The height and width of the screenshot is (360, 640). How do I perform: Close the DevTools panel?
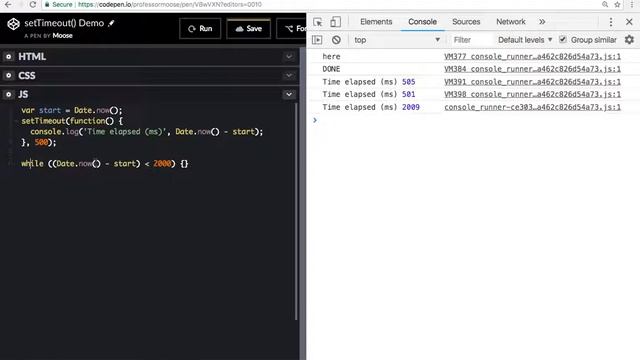(x=629, y=22)
